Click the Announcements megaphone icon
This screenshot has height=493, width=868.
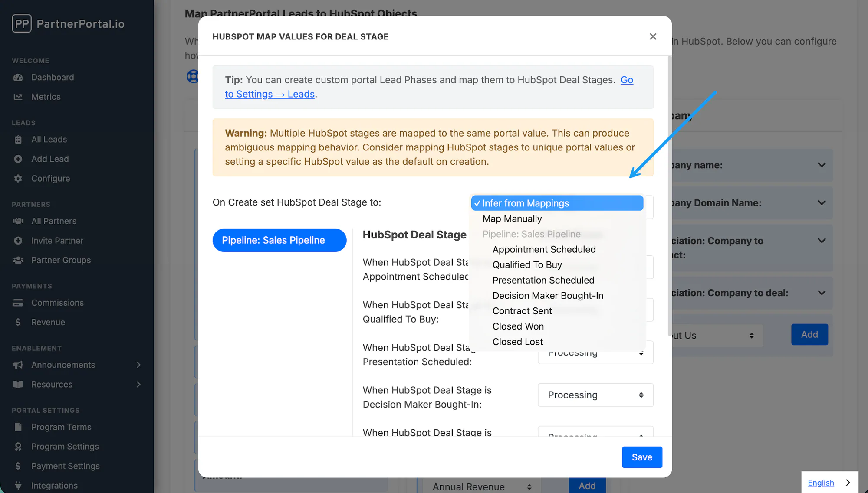click(x=18, y=365)
